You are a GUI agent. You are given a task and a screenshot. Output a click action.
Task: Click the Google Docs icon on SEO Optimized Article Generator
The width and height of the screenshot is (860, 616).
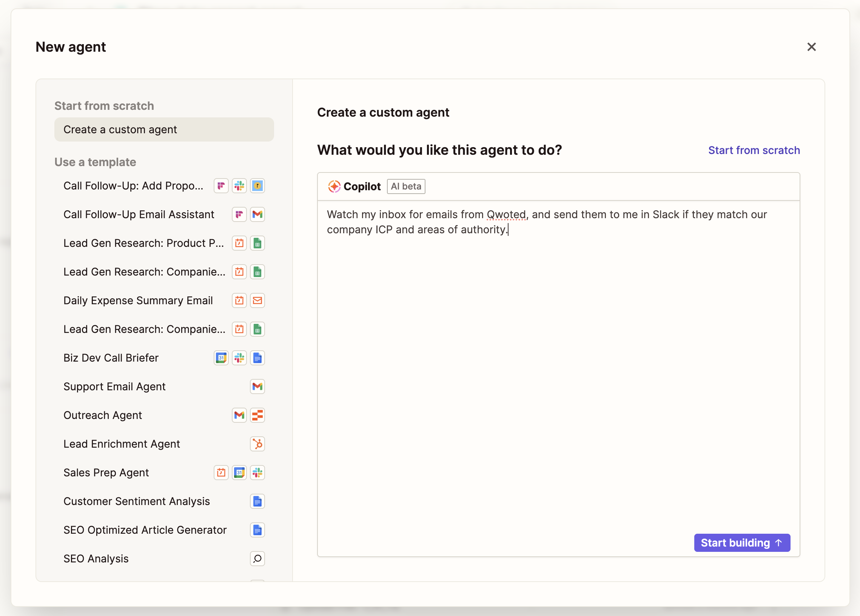tap(257, 530)
